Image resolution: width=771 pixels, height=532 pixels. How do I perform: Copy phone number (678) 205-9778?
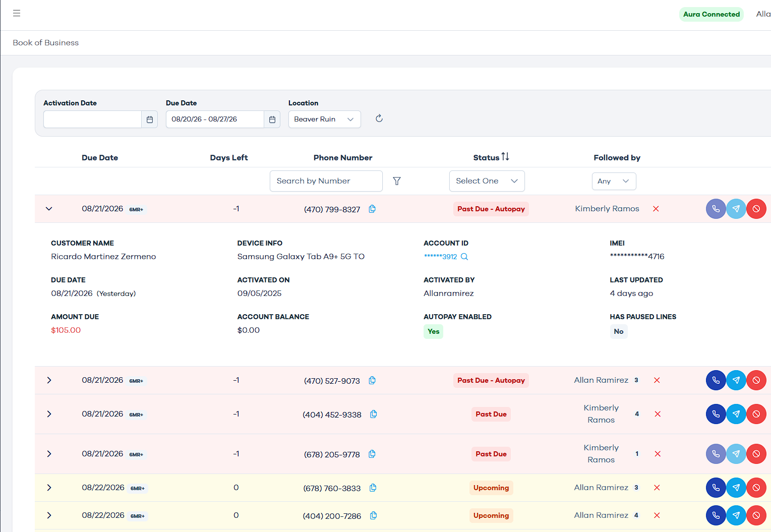[372, 454]
